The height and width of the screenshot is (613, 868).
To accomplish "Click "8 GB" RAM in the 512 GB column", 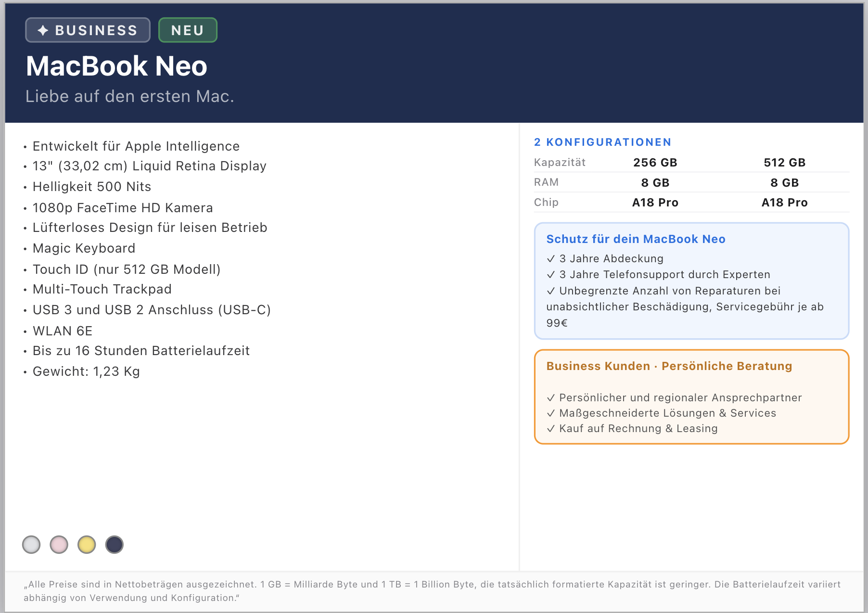I will (785, 183).
